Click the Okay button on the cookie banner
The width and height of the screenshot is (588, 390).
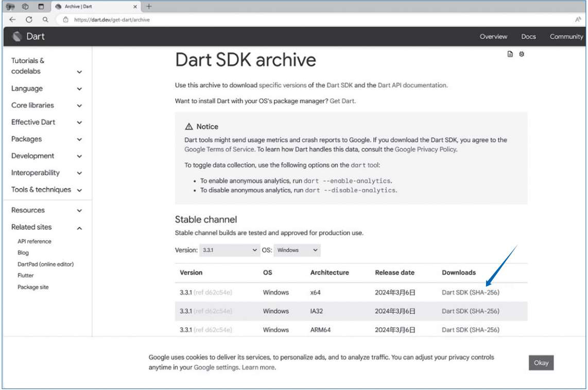point(541,363)
